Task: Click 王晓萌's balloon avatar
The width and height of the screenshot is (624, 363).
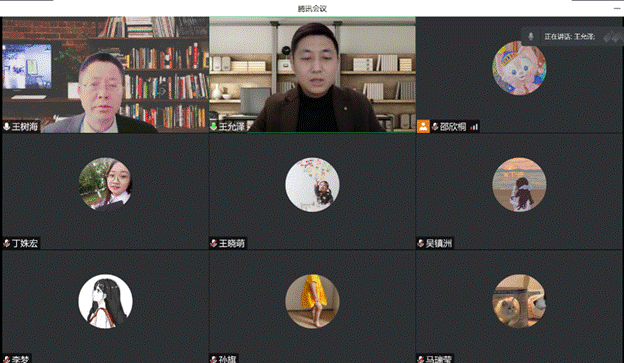Action: click(x=312, y=184)
